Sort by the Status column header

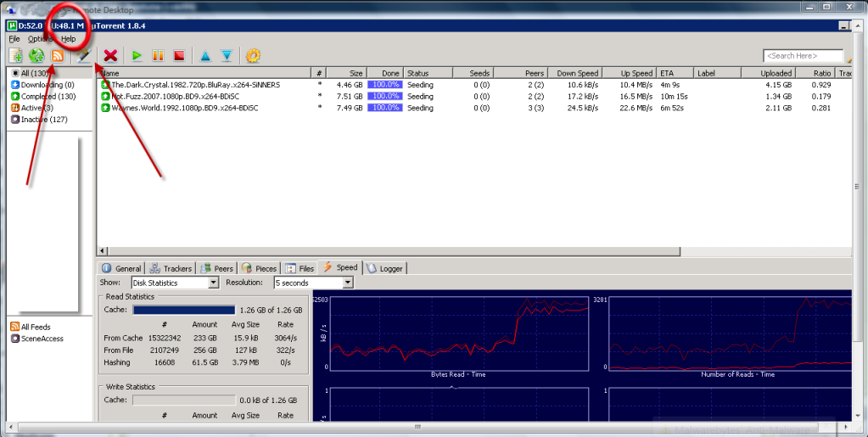point(428,73)
